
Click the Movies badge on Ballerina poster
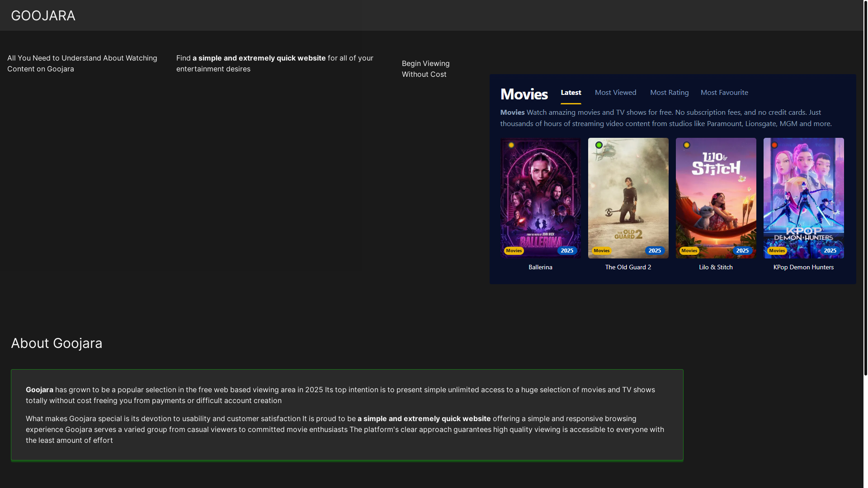tap(514, 251)
